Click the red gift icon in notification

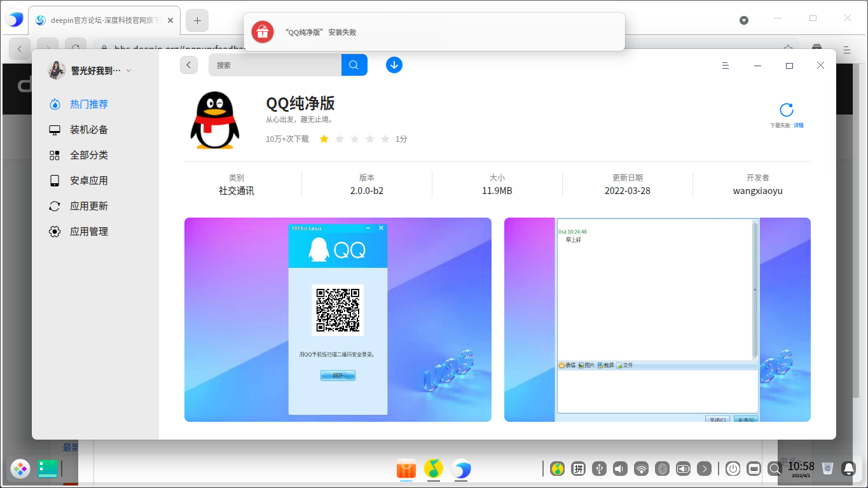click(x=263, y=32)
